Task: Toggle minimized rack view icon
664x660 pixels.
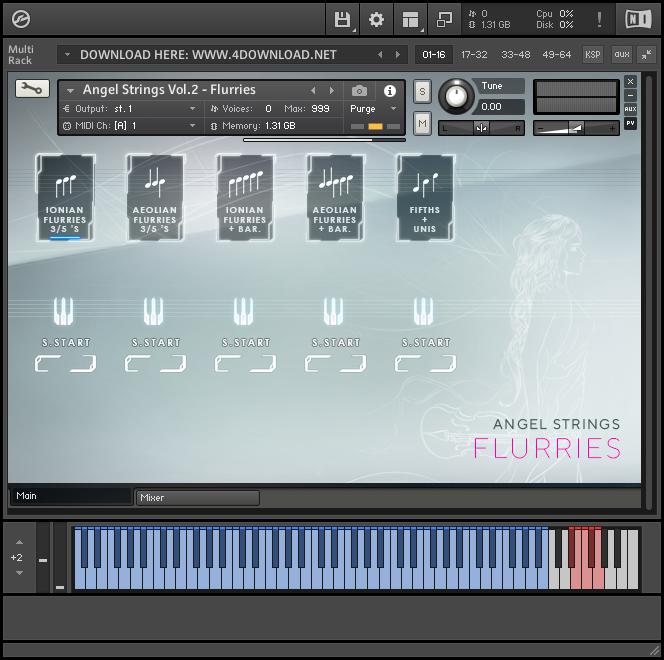Action: (x=444, y=19)
